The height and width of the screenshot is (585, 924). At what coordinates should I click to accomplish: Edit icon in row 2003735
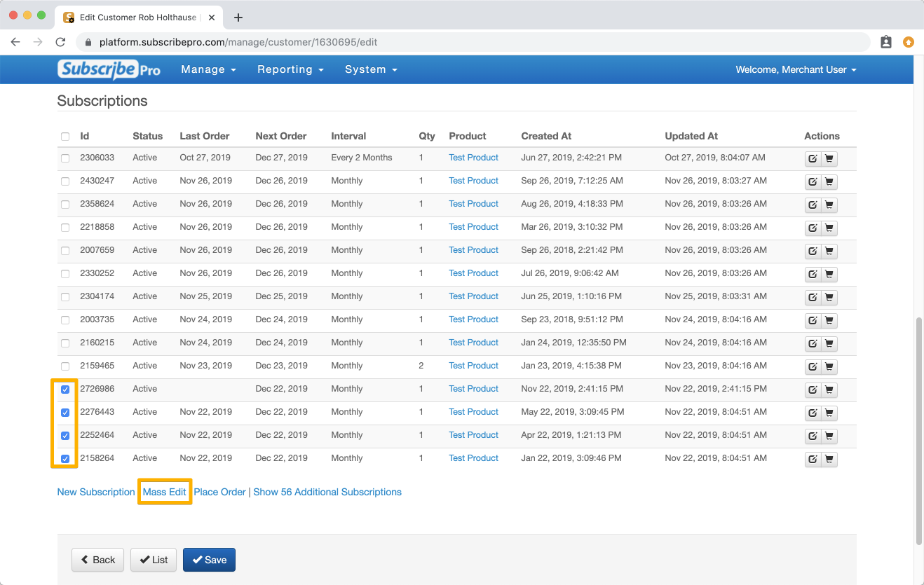[x=813, y=321]
